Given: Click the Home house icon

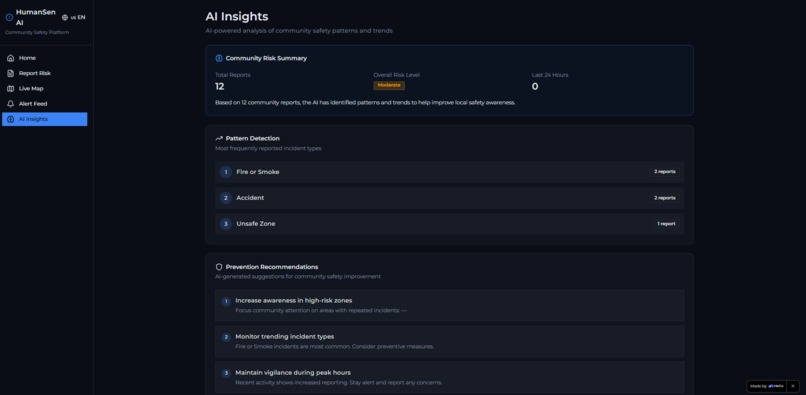Looking at the screenshot, I should pyautogui.click(x=10, y=58).
